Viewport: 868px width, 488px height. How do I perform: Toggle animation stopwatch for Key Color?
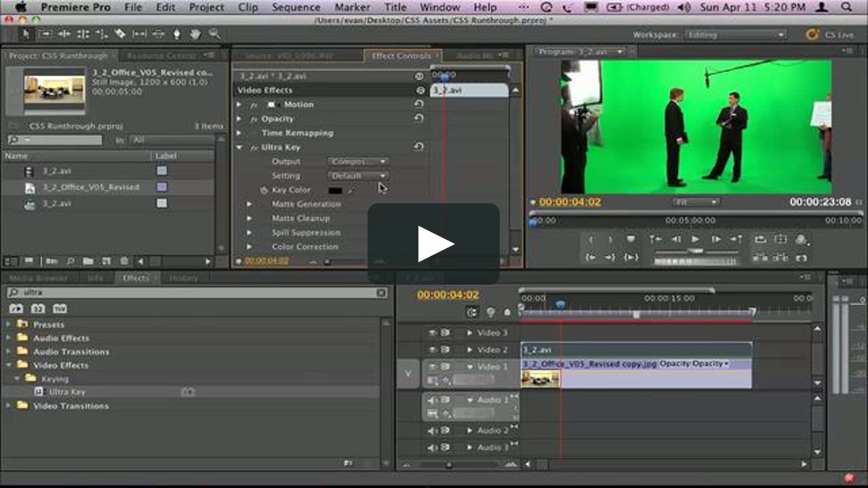pyautogui.click(x=264, y=190)
